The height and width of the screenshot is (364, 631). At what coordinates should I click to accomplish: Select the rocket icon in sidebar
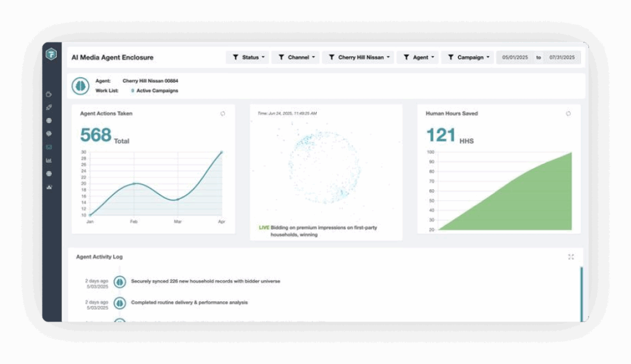click(49, 107)
